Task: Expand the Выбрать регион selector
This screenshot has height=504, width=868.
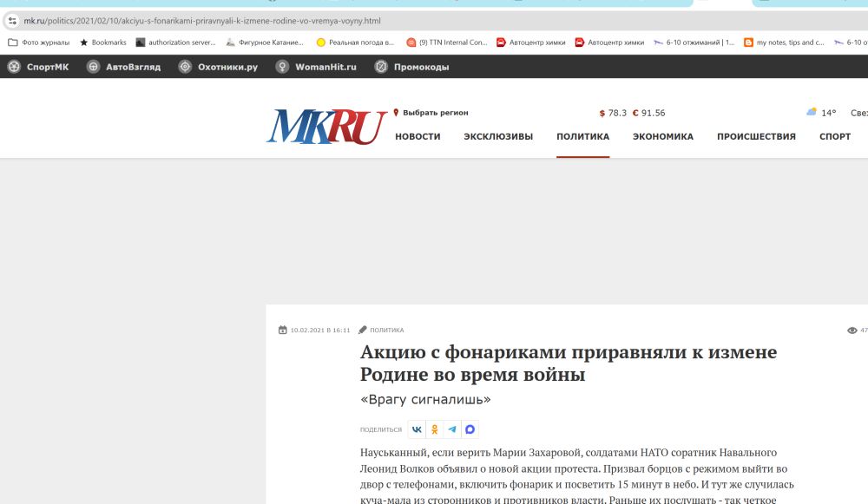Action: coord(434,113)
